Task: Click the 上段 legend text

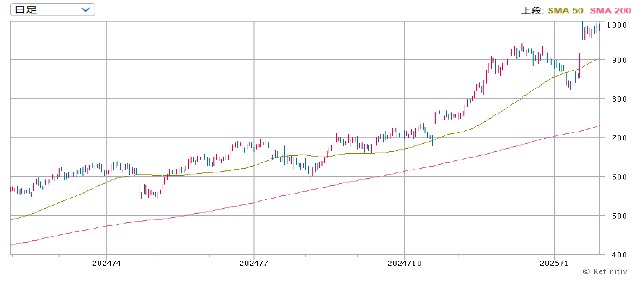Action: (532, 11)
